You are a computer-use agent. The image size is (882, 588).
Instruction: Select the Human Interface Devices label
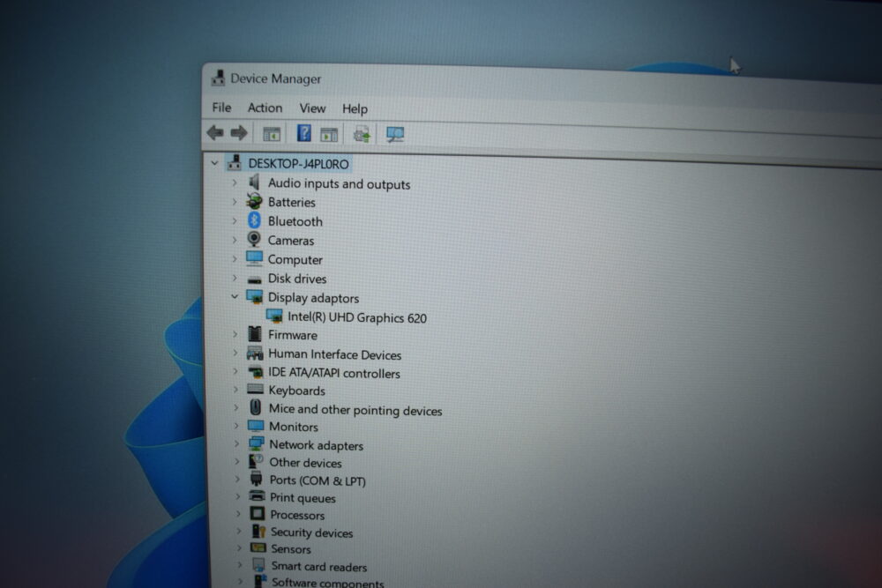point(334,354)
